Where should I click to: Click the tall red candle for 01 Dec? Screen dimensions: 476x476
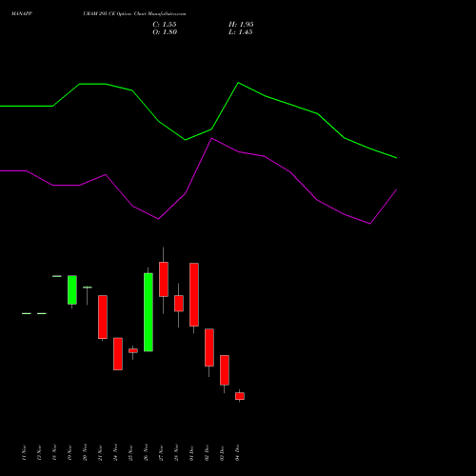pyautogui.click(x=194, y=294)
